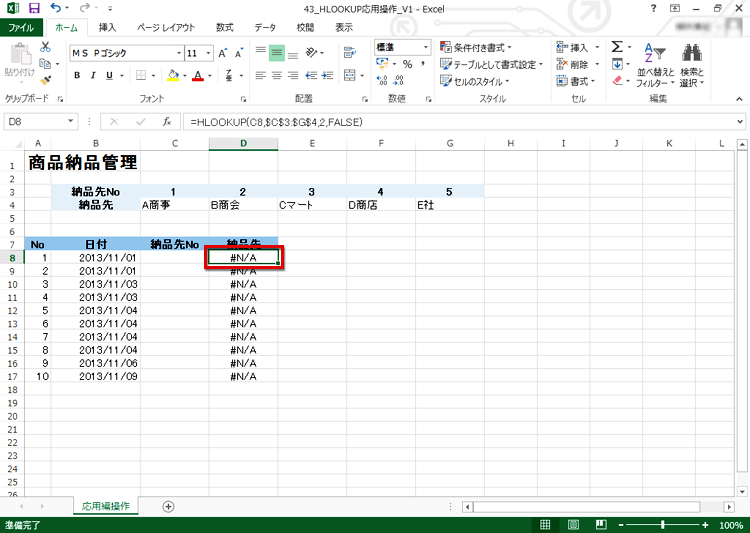Save the workbook with the floppy icon

(34, 8)
